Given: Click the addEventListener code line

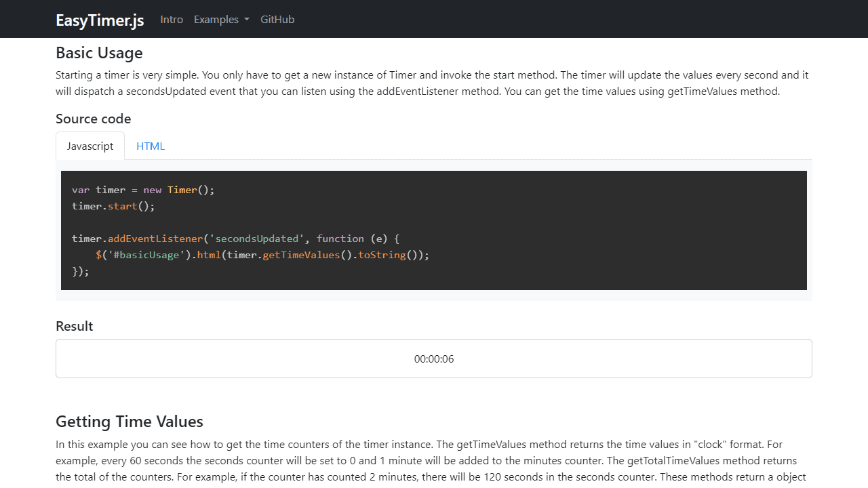Looking at the screenshot, I should click(236, 239).
